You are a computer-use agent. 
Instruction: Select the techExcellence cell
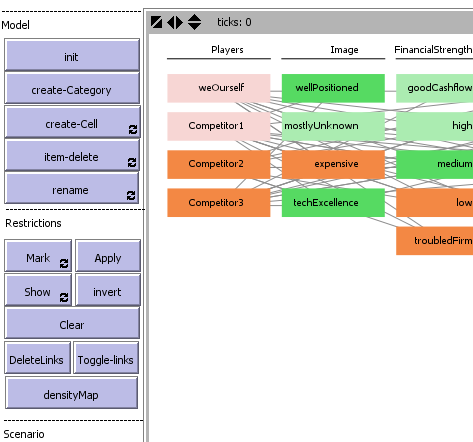(333, 203)
